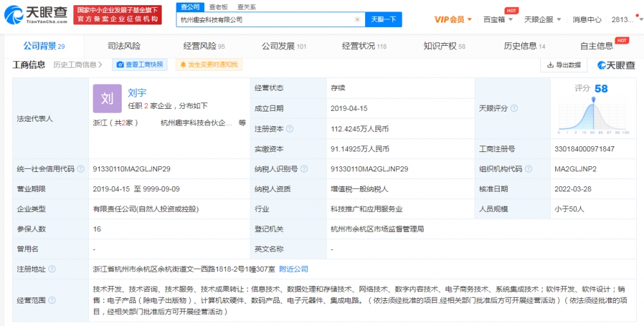Open the 经营状况 tab

pyautogui.click(x=365, y=46)
